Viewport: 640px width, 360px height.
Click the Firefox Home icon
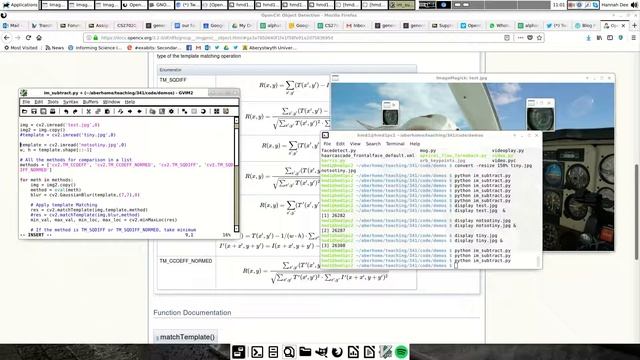[39, 38]
